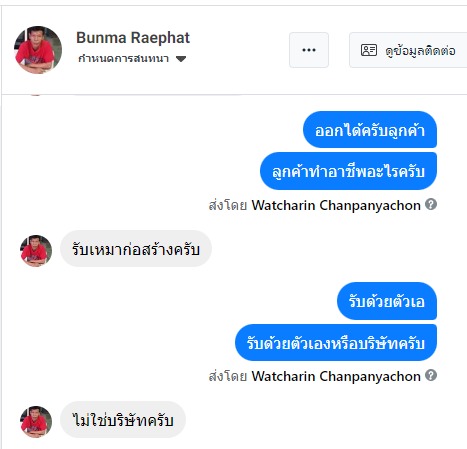Open the กำหนดการสนทนา conversation label
This screenshot has width=467, height=449.
123,59
